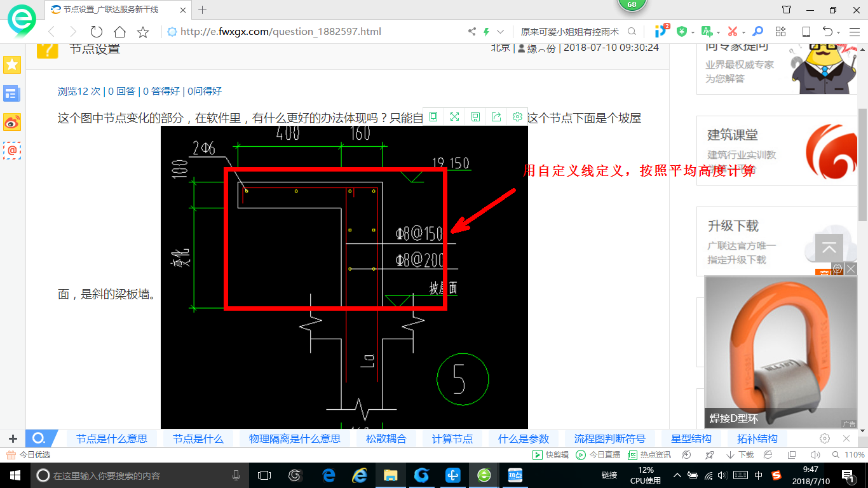
Task: Click the address bar URL field
Action: pyautogui.click(x=316, y=32)
